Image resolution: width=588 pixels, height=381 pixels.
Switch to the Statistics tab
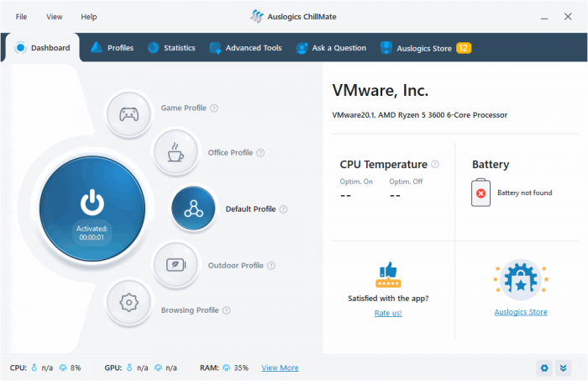(x=171, y=48)
